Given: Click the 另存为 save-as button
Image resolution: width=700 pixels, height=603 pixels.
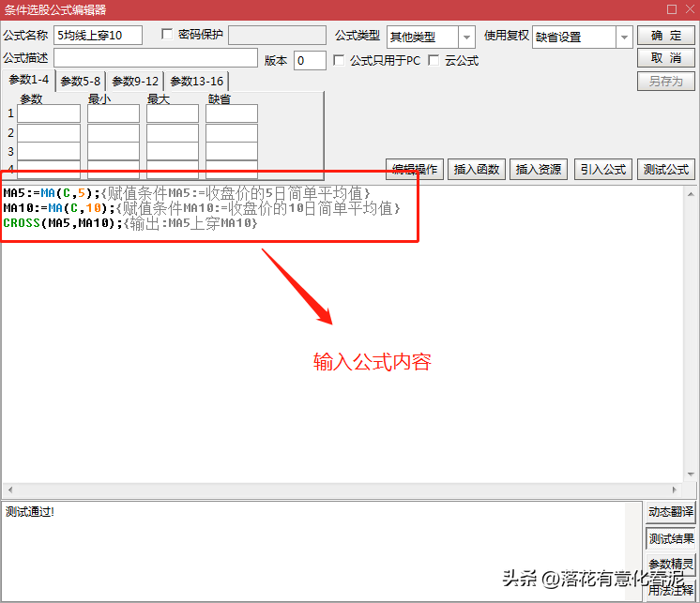Looking at the screenshot, I should [x=665, y=82].
